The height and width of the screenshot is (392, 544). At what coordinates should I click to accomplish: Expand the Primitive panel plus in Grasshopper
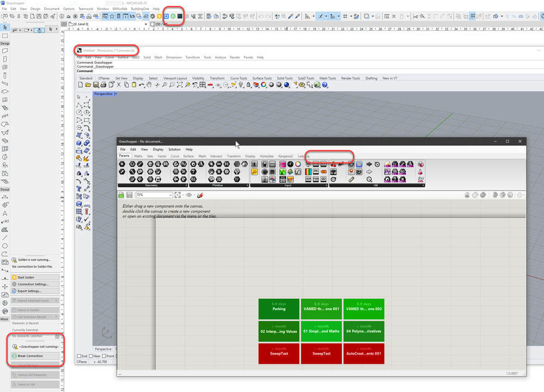point(247,186)
